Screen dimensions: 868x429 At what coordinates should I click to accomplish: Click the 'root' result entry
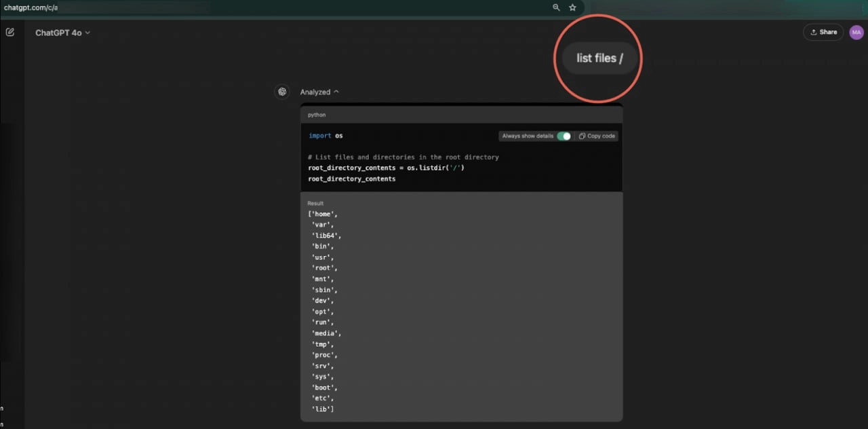tap(325, 268)
